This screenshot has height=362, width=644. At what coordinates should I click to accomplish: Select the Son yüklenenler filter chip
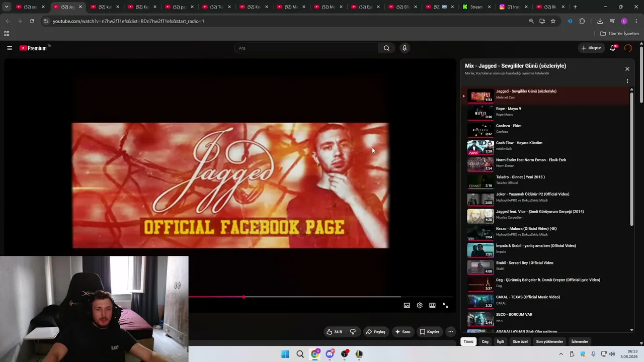pos(549,341)
